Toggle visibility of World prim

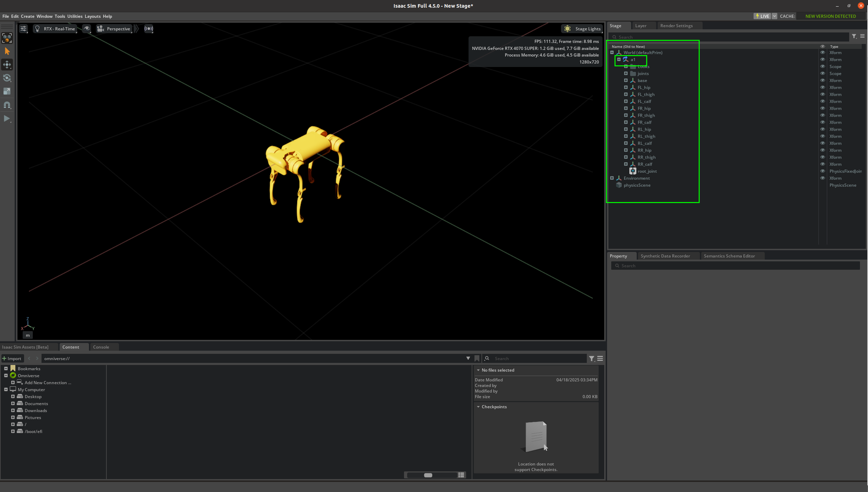pyautogui.click(x=823, y=53)
